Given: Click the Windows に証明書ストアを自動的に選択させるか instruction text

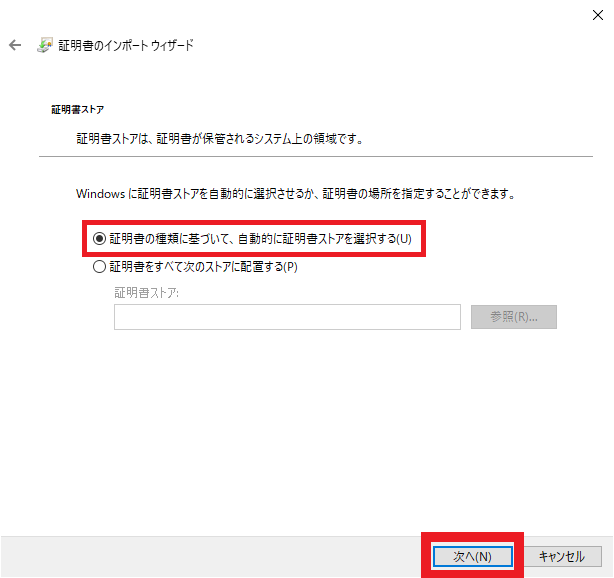Looking at the screenshot, I should [296, 193].
